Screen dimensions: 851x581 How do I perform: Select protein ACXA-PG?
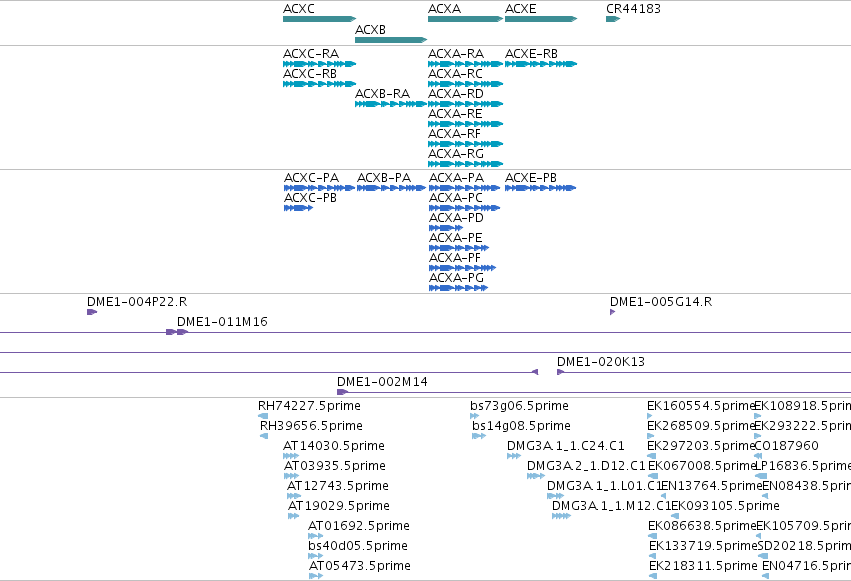click(459, 289)
